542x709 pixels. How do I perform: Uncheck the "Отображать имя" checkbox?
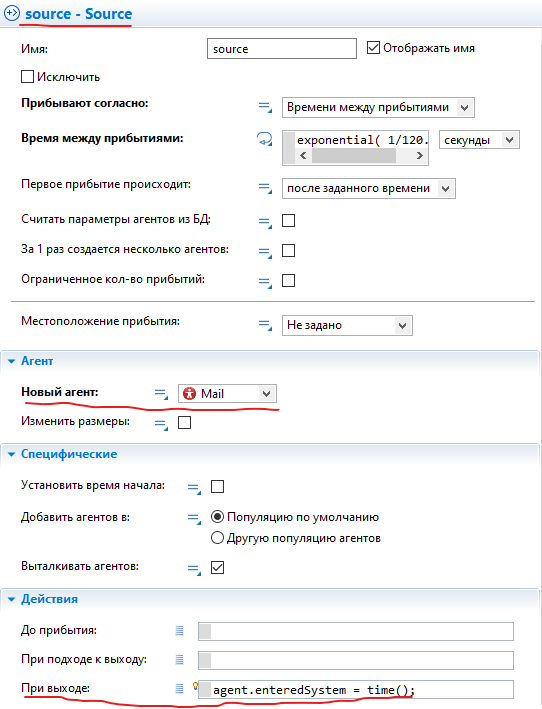click(x=373, y=47)
